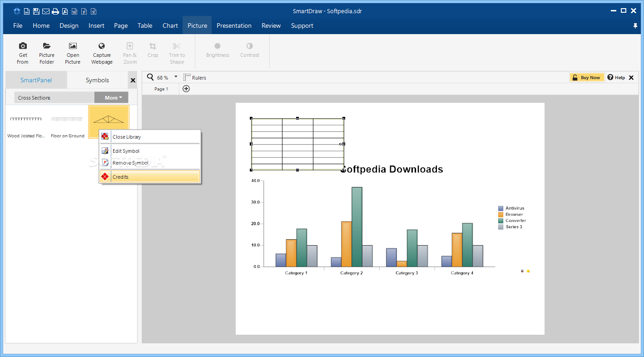Select the Open Picture tool

pyautogui.click(x=73, y=53)
